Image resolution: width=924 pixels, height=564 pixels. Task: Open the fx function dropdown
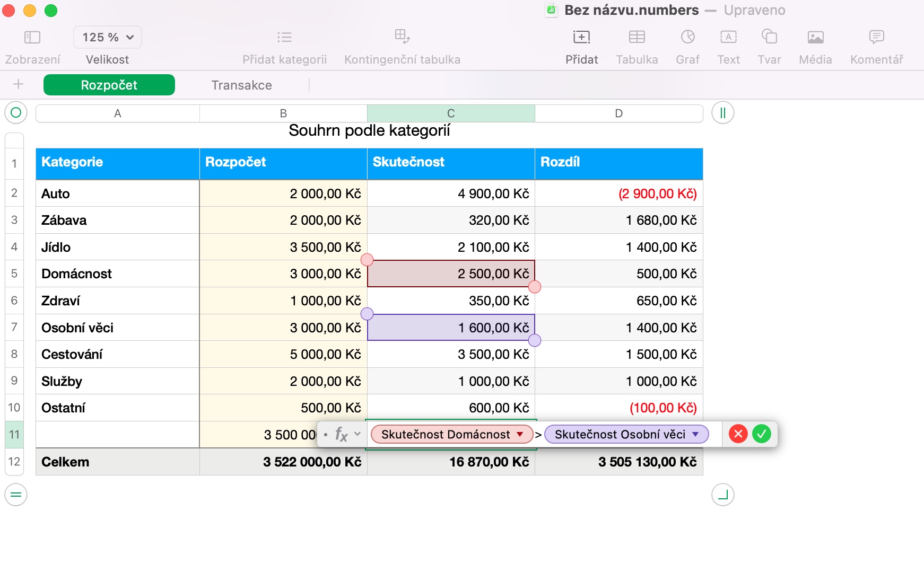347,435
